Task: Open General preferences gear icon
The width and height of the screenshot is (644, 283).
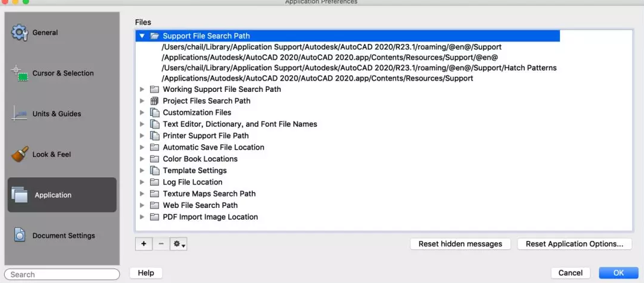Action: (20, 32)
